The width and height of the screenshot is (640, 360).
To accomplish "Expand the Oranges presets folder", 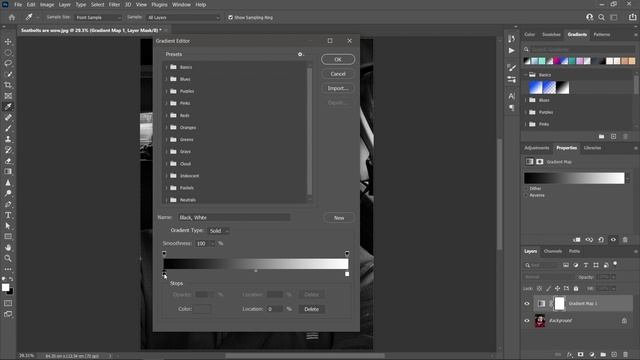I will 167,127.
